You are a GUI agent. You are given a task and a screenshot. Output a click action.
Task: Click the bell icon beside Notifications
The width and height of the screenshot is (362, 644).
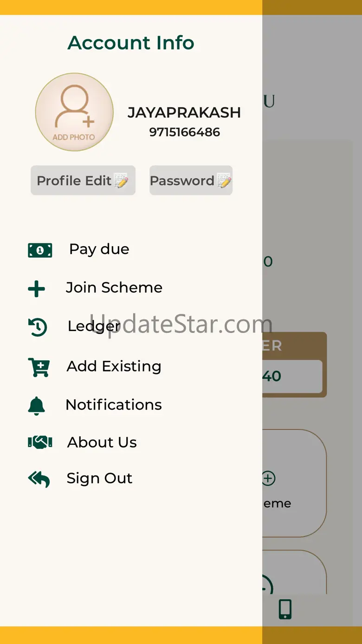click(x=37, y=406)
